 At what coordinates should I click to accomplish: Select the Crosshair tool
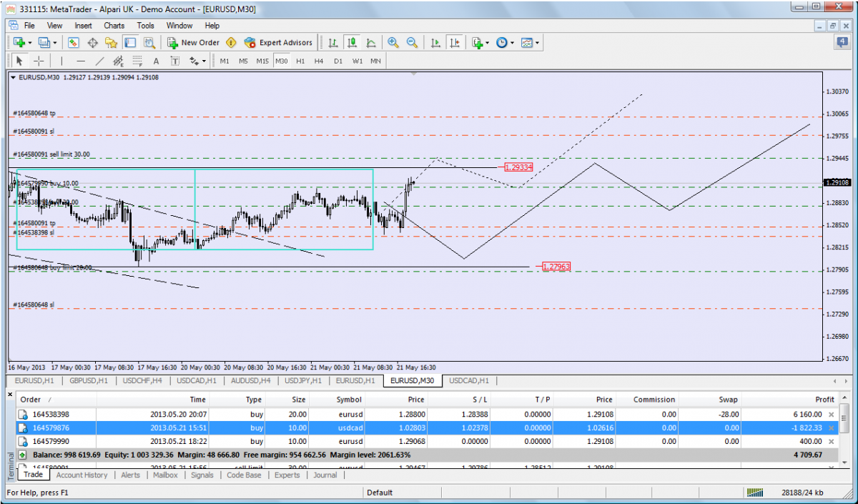click(x=39, y=61)
